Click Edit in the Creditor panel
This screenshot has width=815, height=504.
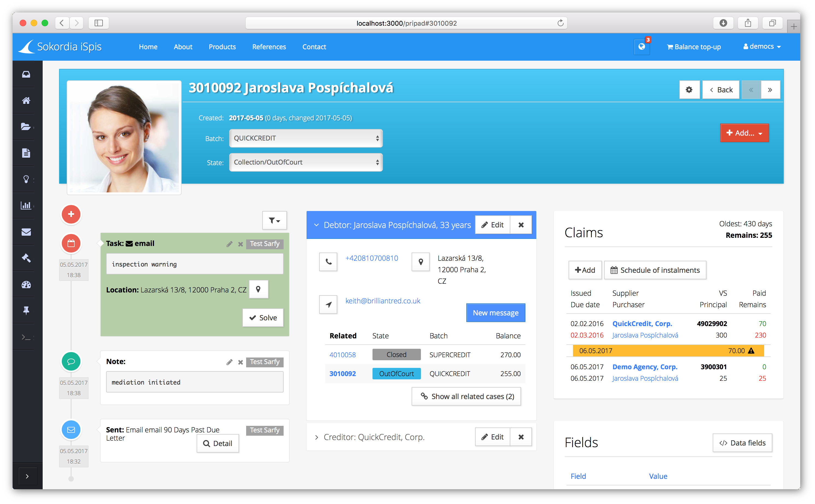493,437
